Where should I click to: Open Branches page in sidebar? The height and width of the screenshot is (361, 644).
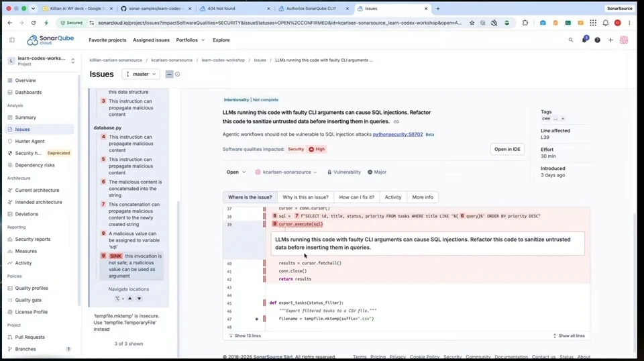(x=25, y=349)
